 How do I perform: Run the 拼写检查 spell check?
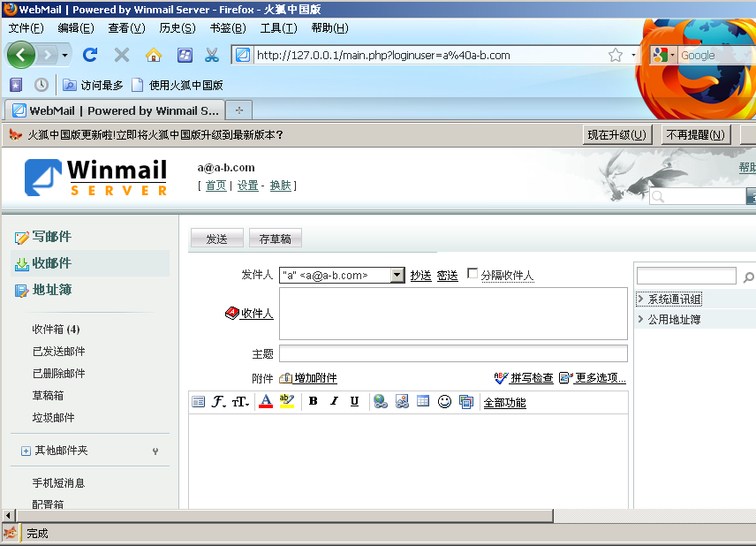point(524,378)
